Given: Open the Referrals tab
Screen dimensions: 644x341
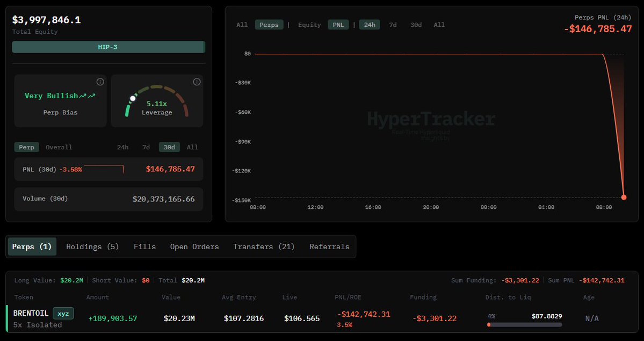Looking at the screenshot, I should click(329, 246).
